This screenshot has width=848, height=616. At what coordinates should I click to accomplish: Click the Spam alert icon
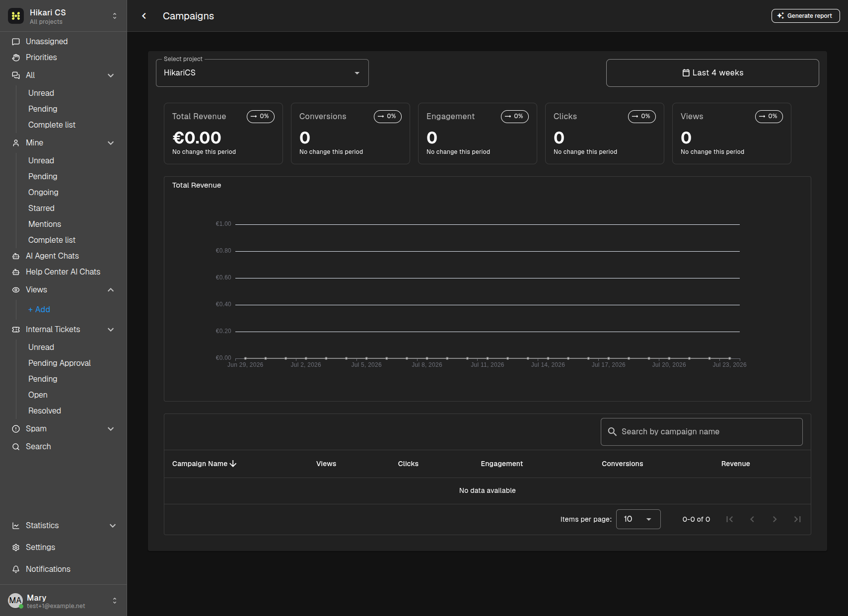click(16, 429)
